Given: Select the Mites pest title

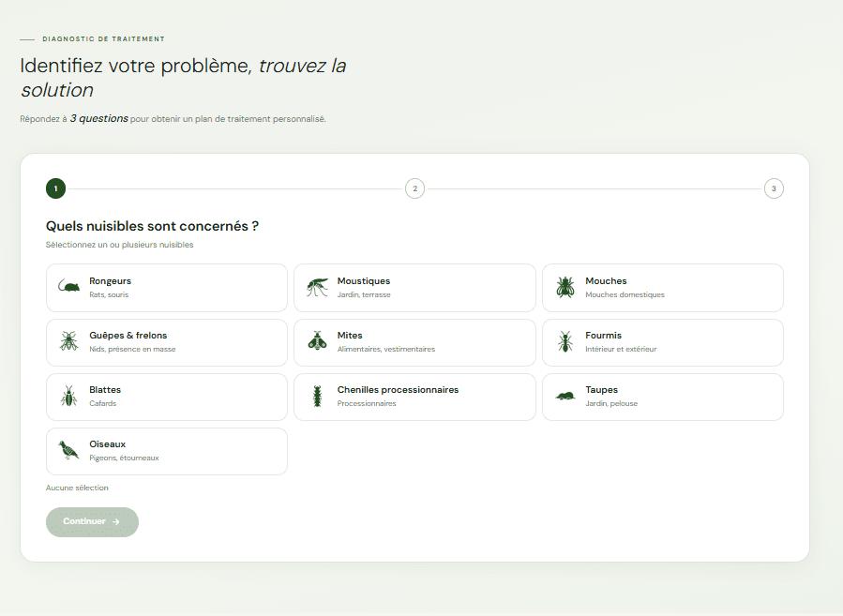Looking at the screenshot, I should [350, 336].
